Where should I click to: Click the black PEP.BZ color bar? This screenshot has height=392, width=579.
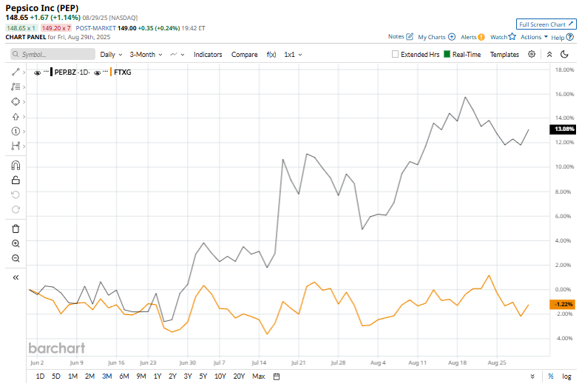(x=51, y=72)
